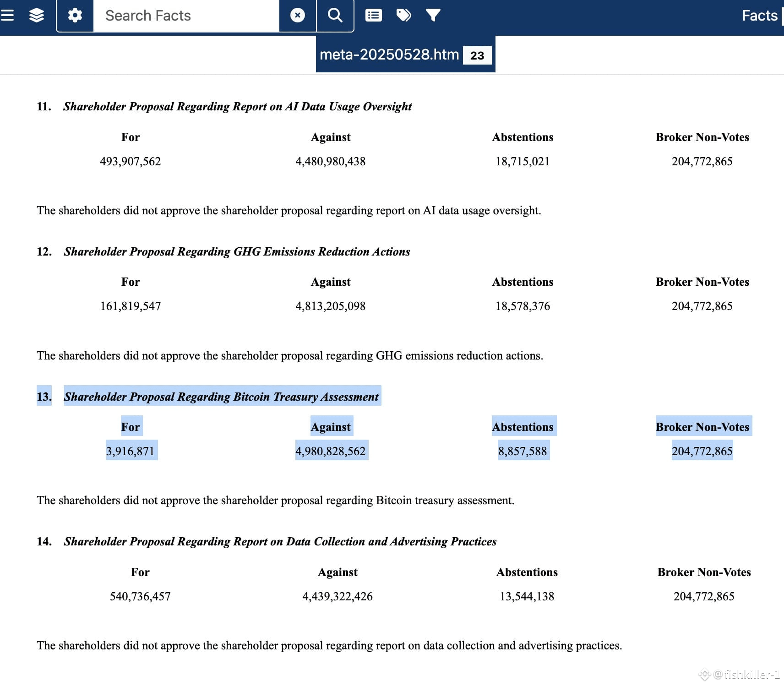Click For value 493,907,562
This screenshot has width=784, height=686.
(131, 161)
